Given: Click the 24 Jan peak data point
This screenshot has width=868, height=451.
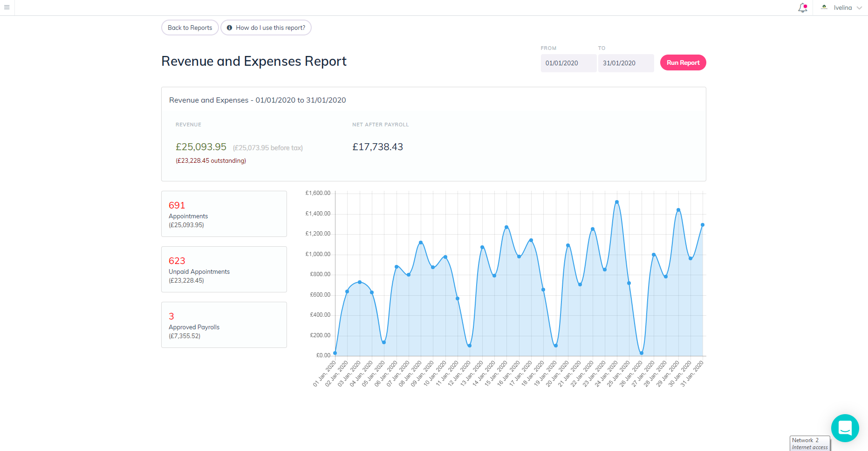Looking at the screenshot, I should click(x=617, y=202).
